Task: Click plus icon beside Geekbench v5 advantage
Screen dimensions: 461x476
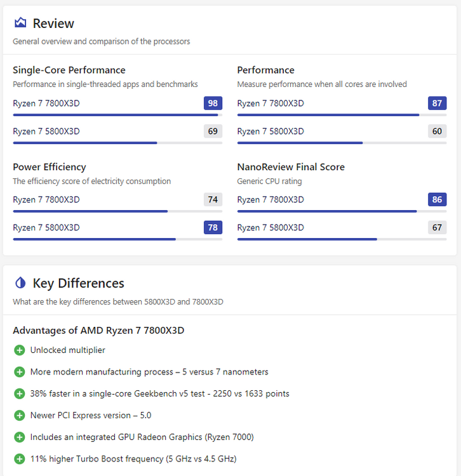Action: tap(19, 393)
